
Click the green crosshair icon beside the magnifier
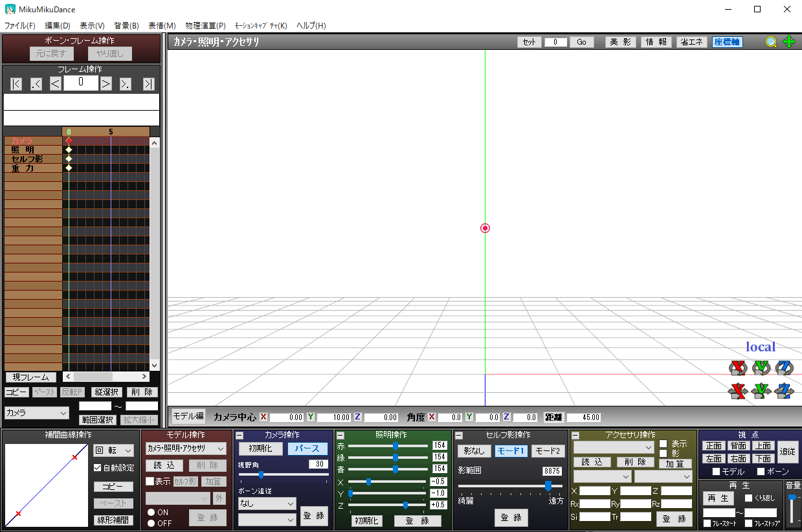[788, 41]
